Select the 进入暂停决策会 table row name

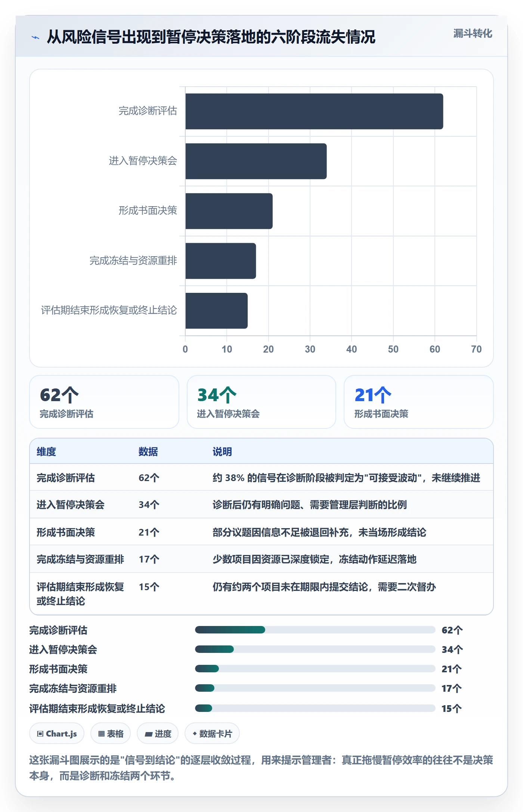click(x=71, y=505)
